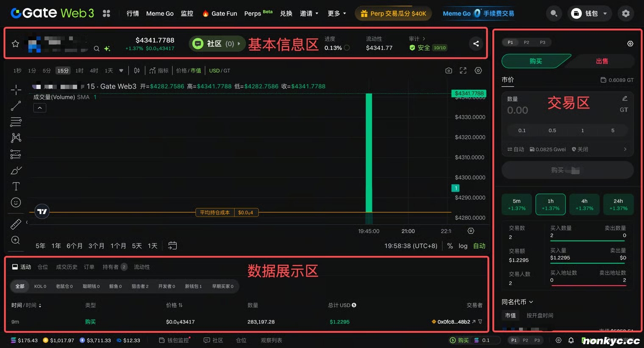
Task: Open 钱包监控 in the bottom bar
Action: click(174, 340)
